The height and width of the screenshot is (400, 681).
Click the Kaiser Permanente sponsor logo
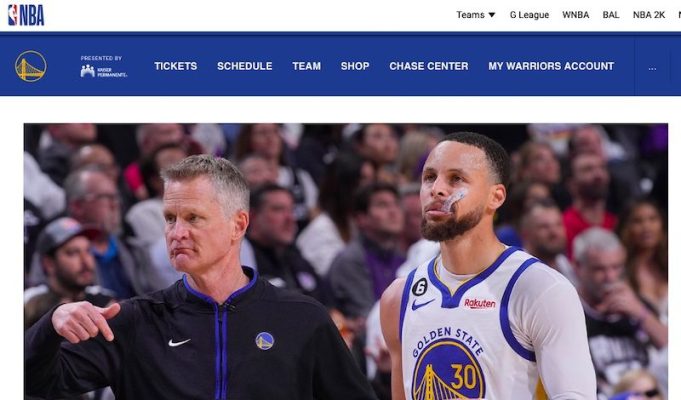pyautogui.click(x=103, y=71)
